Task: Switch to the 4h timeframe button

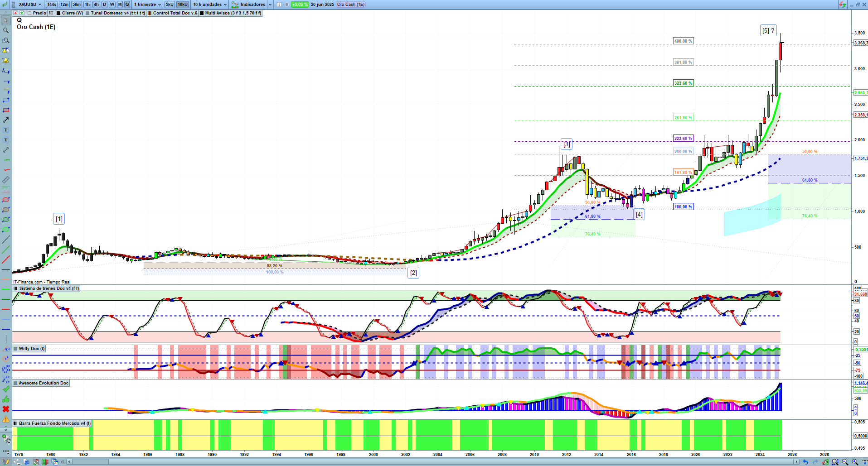Action: pos(96,5)
